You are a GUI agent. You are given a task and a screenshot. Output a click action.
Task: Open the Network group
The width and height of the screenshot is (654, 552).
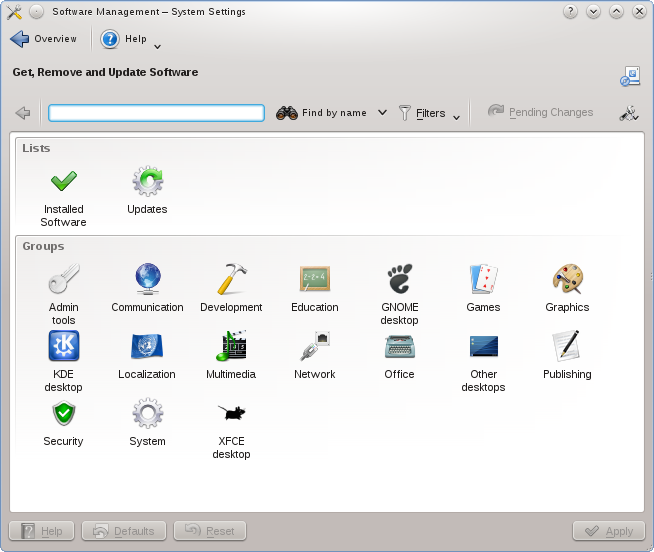coord(315,355)
